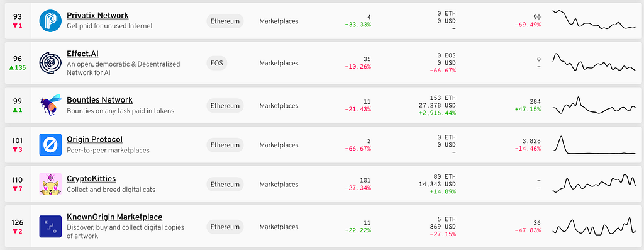Click the Effect.AI maze logo icon
This screenshot has height=250, width=644.
click(x=50, y=64)
